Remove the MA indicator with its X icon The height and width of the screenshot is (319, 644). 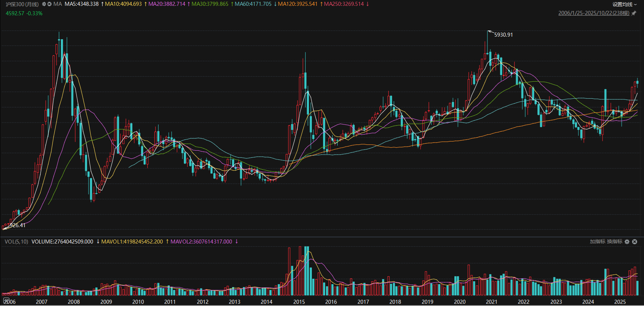49,4
